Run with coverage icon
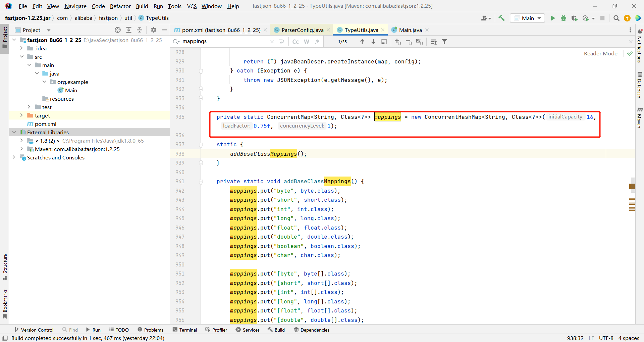This screenshot has width=644, height=342. [x=574, y=18]
